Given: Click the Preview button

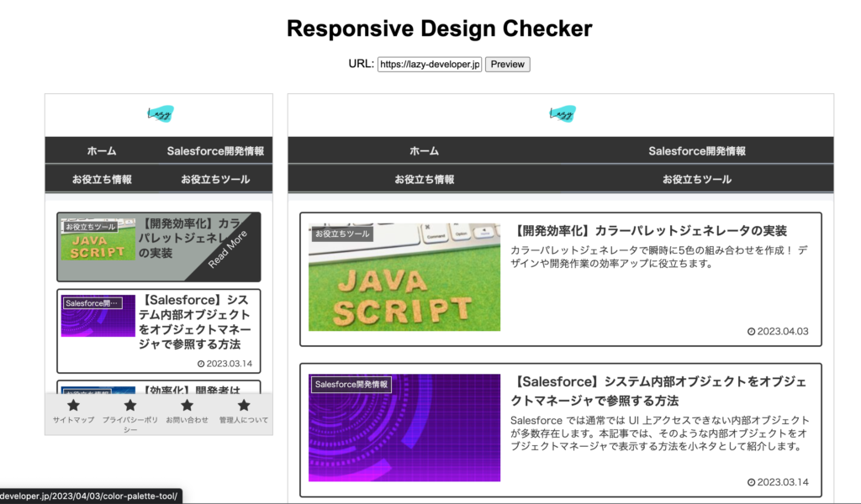Looking at the screenshot, I should coord(507,64).
